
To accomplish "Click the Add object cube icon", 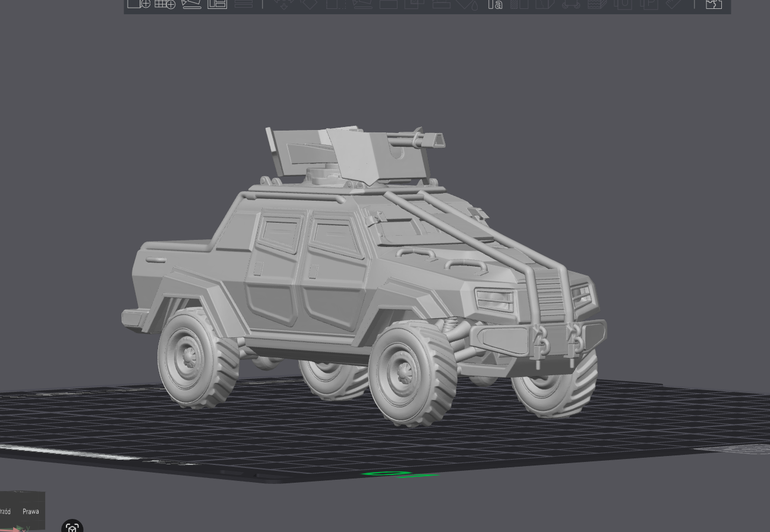I will [139, 4].
